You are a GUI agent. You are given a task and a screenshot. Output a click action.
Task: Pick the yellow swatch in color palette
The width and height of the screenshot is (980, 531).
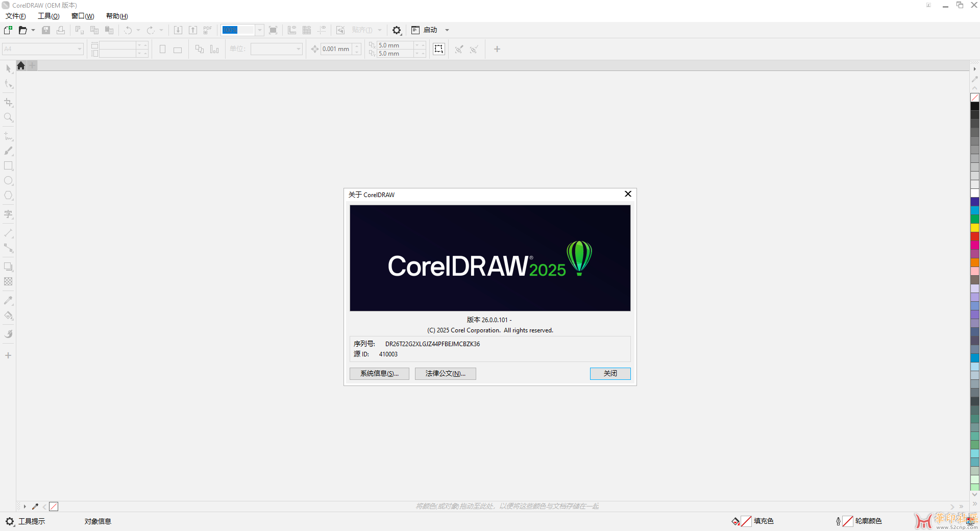[975, 228]
